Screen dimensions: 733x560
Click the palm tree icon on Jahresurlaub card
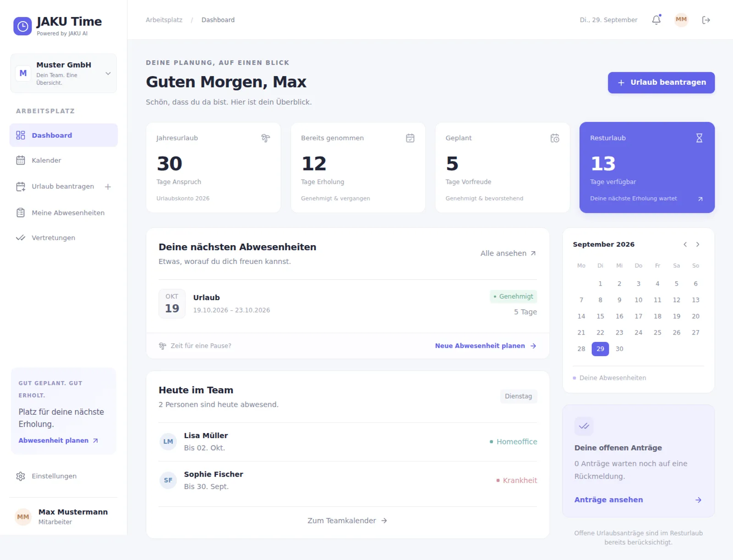[266, 138]
